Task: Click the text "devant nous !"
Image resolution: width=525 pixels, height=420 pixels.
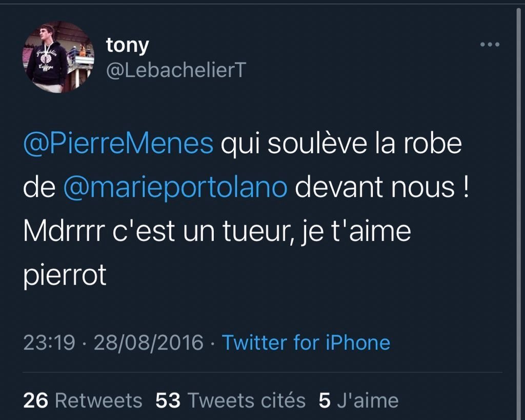Action: click(382, 188)
